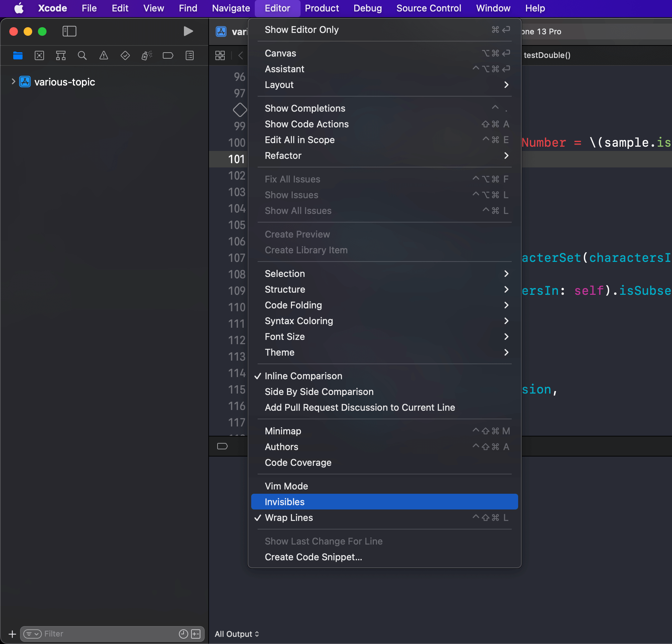Open the Report navigator list icon
The height and width of the screenshot is (644, 672).
[189, 55]
